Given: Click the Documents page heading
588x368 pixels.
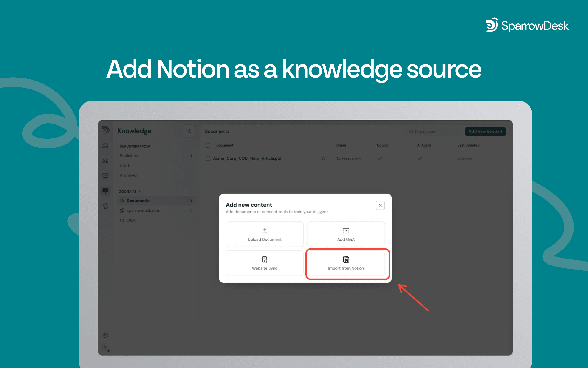Looking at the screenshot, I should [x=217, y=131].
